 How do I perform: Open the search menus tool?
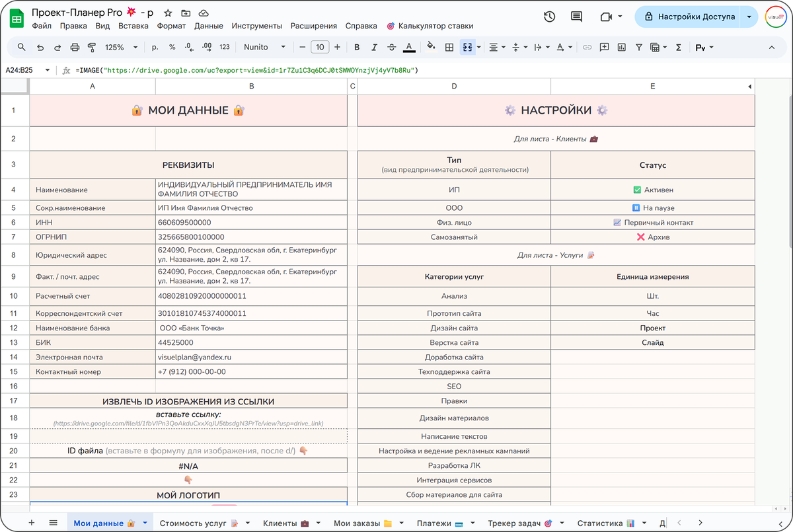[x=22, y=48]
